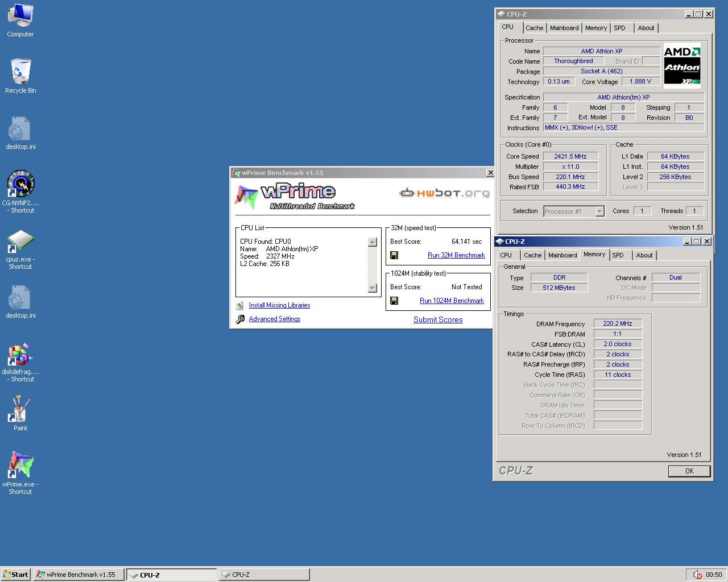This screenshot has height=582, width=728.
Task: Click the volume icon in system tray
Action: [x=698, y=575]
